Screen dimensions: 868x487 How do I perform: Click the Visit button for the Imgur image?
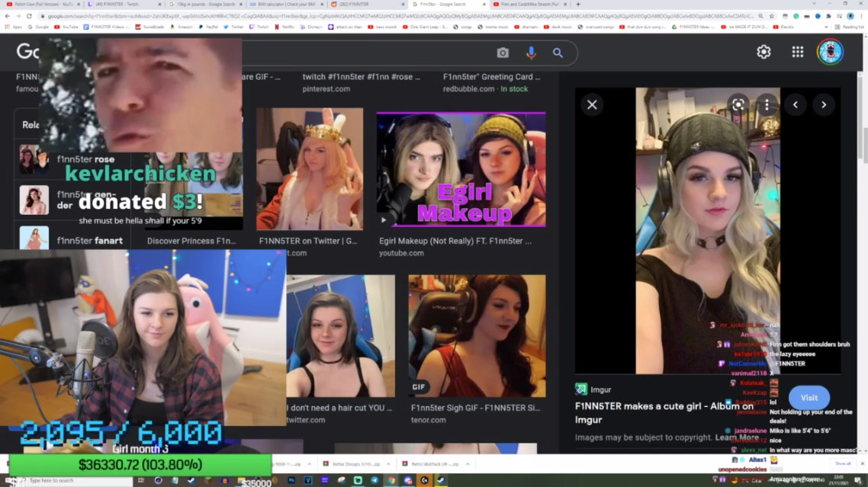click(x=809, y=397)
